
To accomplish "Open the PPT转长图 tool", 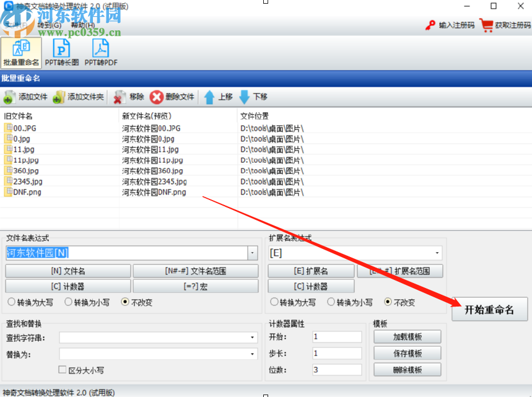I will tap(62, 53).
